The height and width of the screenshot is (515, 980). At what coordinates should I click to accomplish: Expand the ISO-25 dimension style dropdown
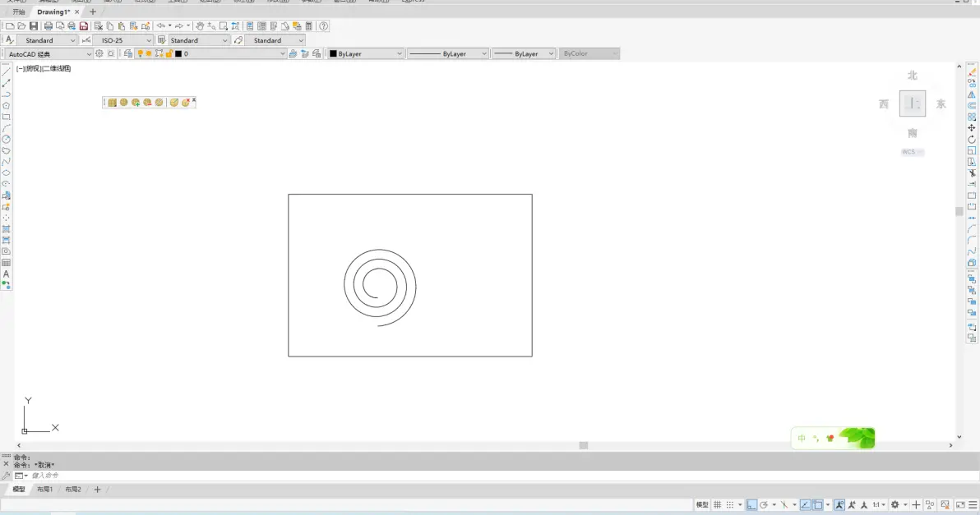(x=149, y=40)
